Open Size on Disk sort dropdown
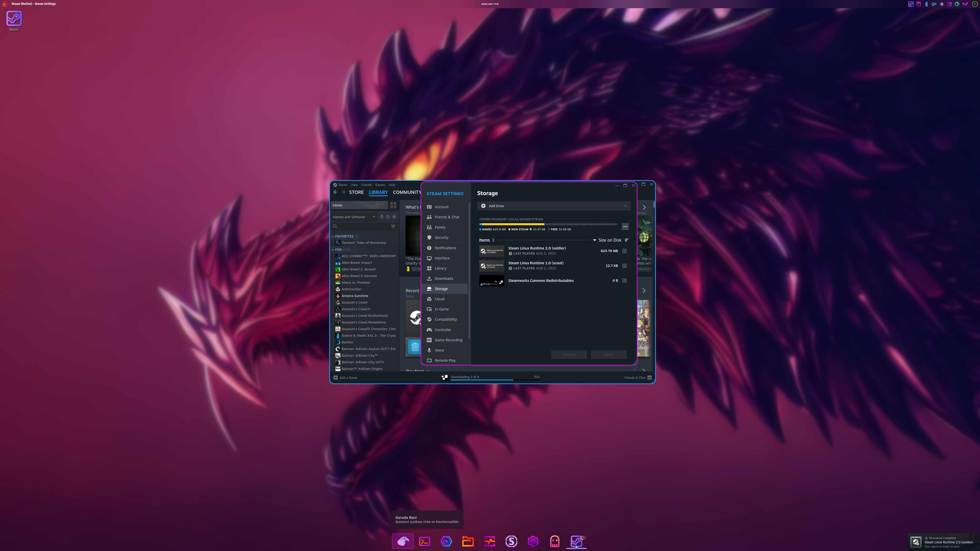The image size is (980, 551). 609,240
